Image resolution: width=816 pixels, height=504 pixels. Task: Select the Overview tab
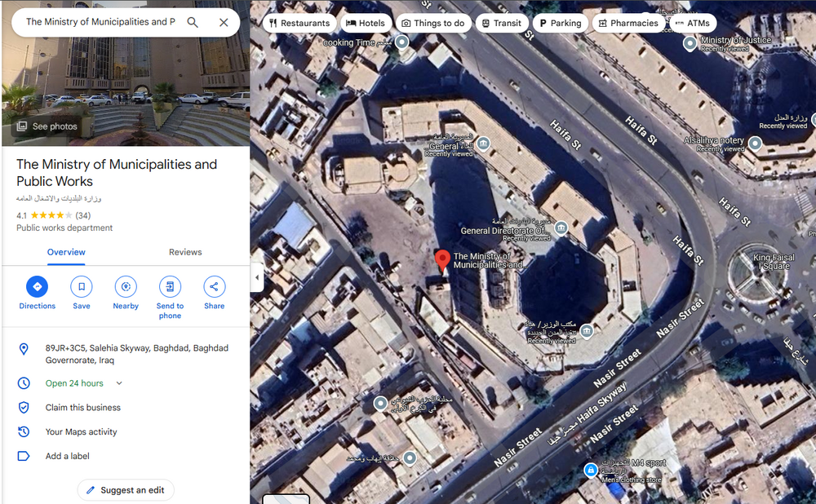pyautogui.click(x=66, y=252)
